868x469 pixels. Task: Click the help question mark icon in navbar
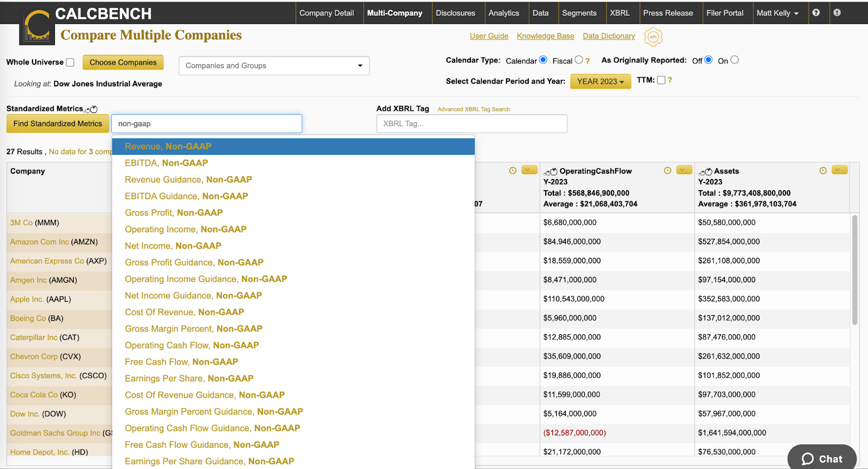pos(816,12)
